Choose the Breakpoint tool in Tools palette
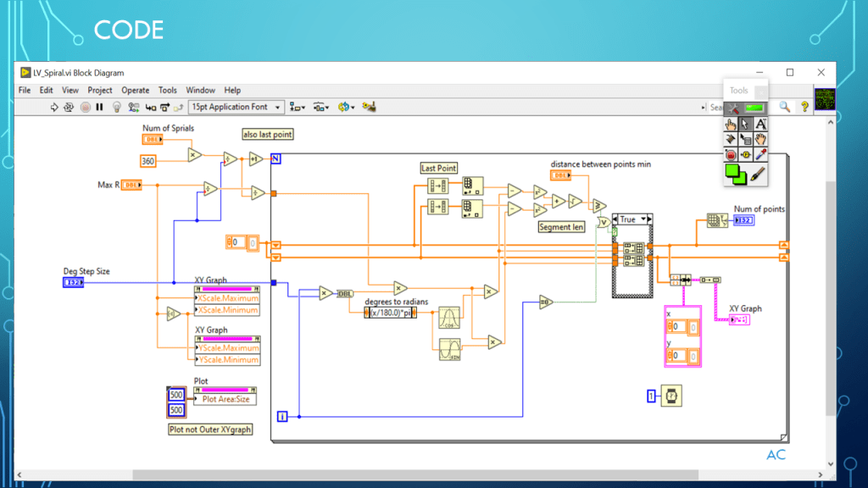This screenshot has height=488, width=868. (730, 155)
